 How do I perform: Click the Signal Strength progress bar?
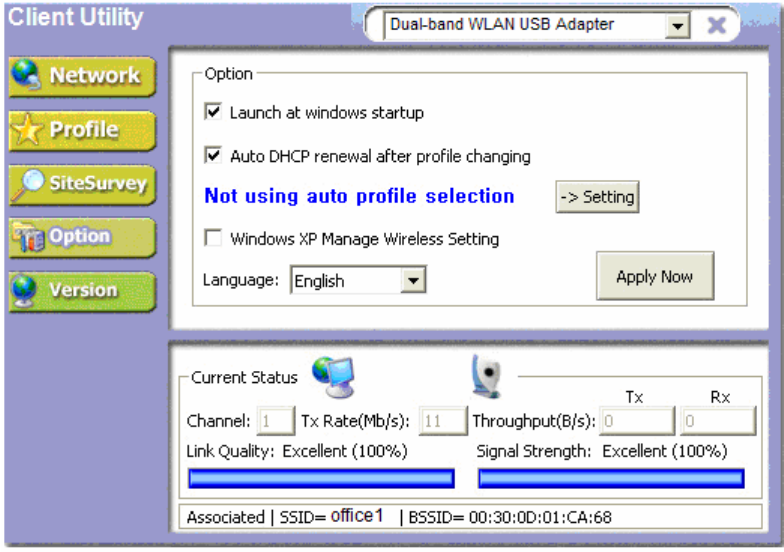pos(611,478)
